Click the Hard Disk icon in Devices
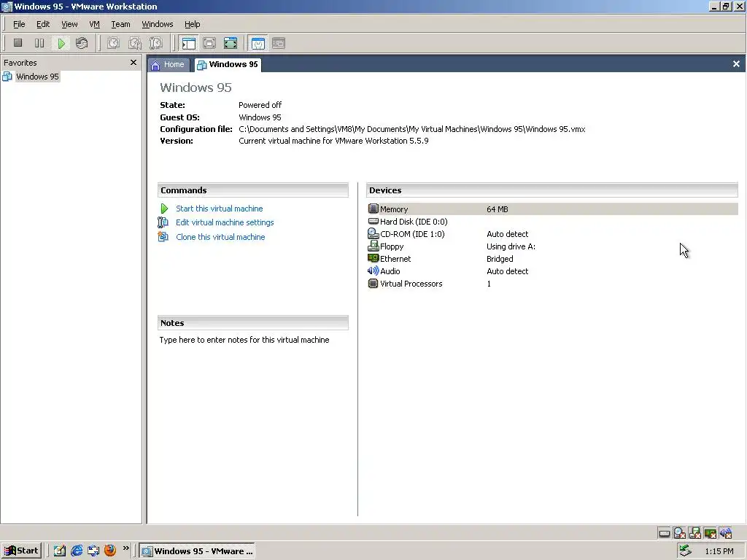Image resolution: width=747 pixels, height=560 pixels. 373,221
